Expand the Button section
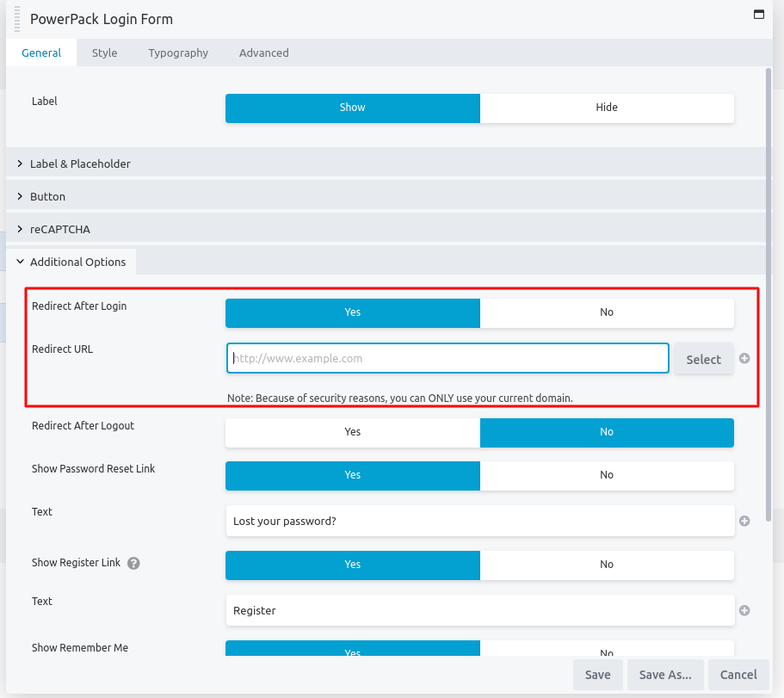The width and height of the screenshot is (784, 698). coord(386,196)
